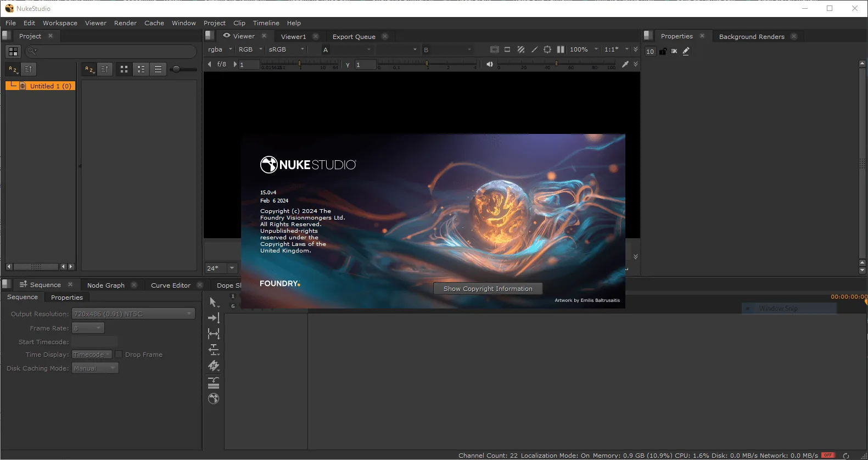Switch bin view to plain list mode
Screen dimensions: 868x460
158,69
